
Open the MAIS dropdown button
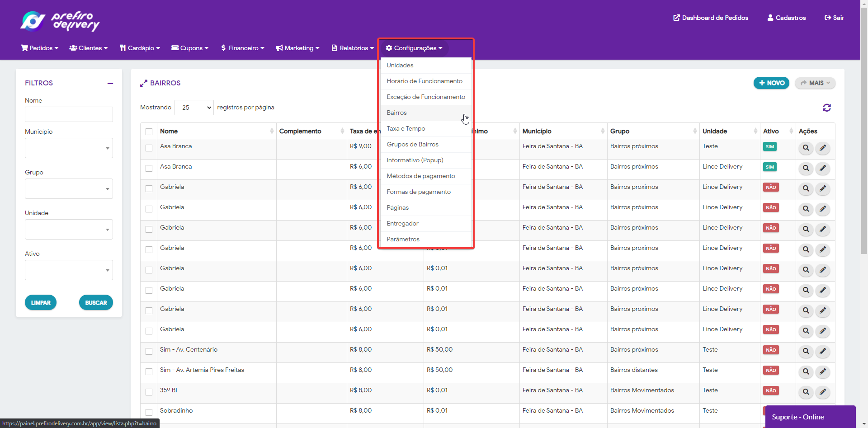(x=815, y=83)
